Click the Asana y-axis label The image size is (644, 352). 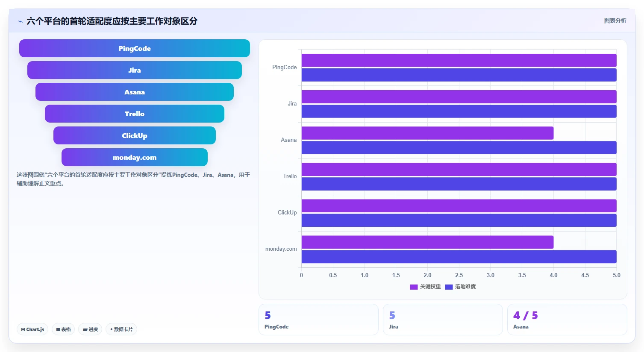click(x=288, y=140)
